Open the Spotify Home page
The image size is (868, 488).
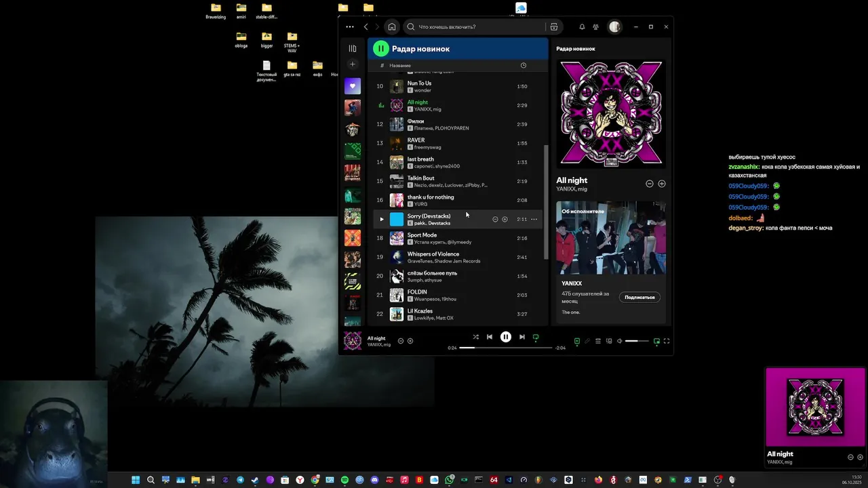[x=391, y=27]
